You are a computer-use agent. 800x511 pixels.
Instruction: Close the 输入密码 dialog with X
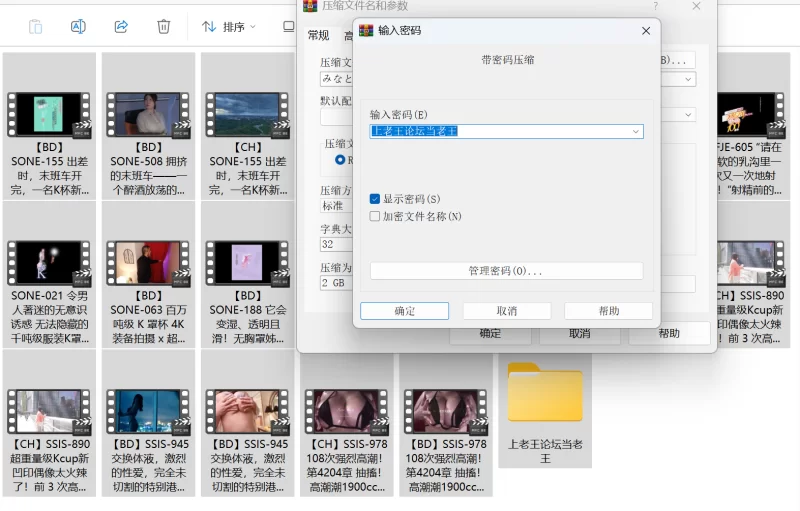(646, 31)
